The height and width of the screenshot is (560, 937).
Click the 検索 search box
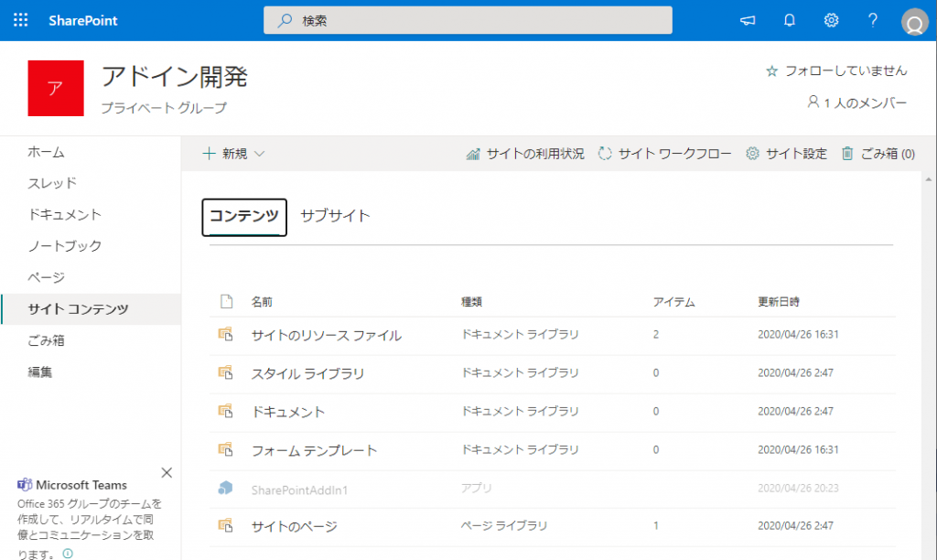pos(468,20)
